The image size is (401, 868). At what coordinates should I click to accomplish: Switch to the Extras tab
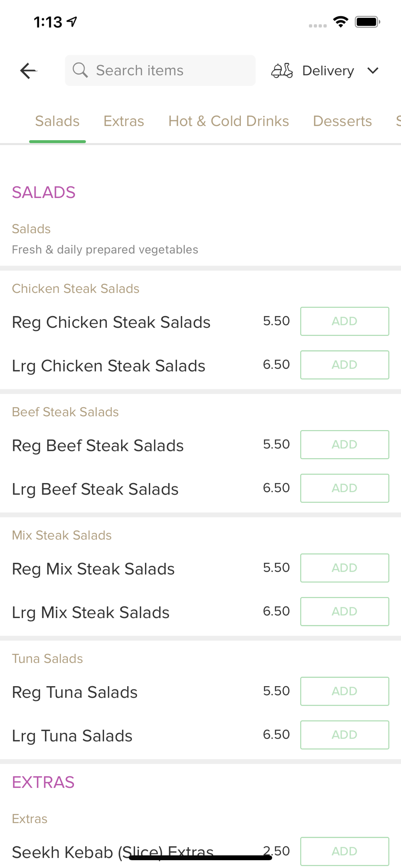pyautogui.click(x=124, y=121)
